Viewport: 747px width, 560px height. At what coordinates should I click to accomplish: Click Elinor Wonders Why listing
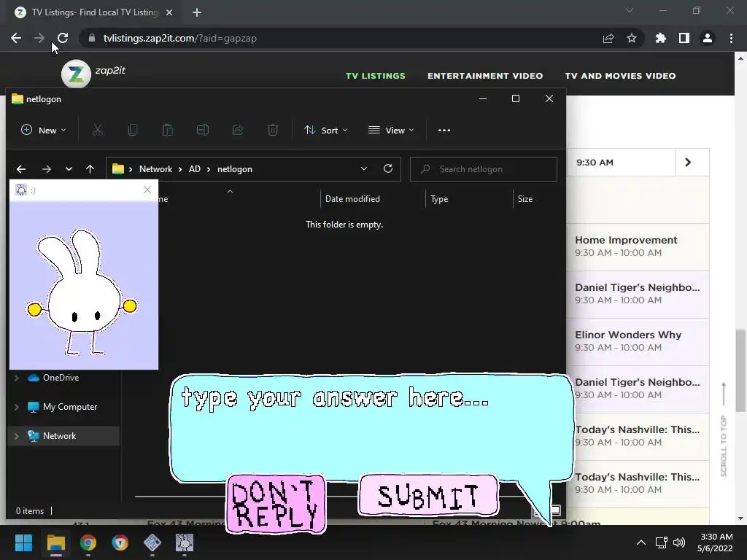pyautogui.click(x=638, y=341)
